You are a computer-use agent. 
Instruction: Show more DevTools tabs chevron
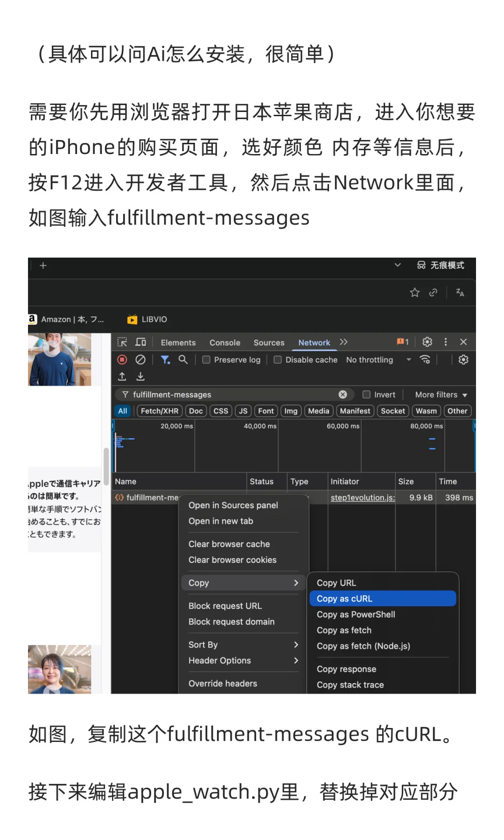344,342
